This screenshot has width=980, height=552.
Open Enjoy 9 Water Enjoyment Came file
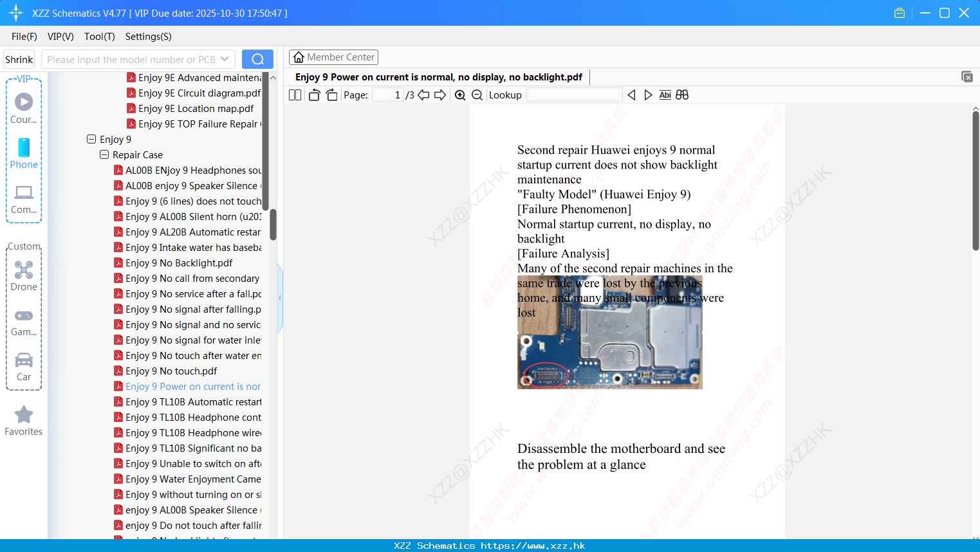[x=187, y=479]
